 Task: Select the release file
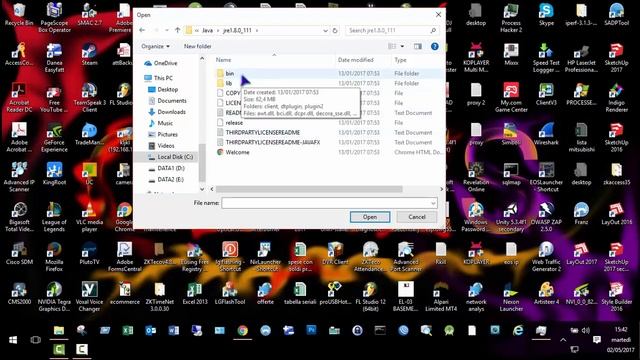tap(234, 122)
